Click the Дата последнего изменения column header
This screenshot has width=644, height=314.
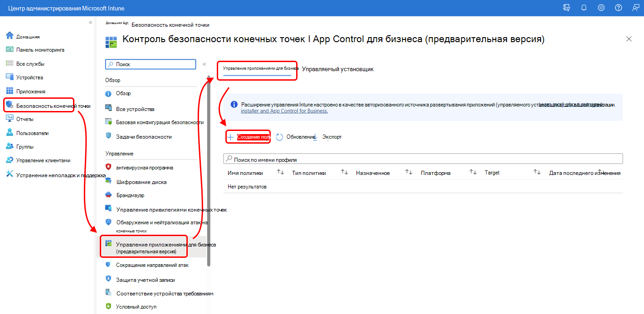coord(585,173)
